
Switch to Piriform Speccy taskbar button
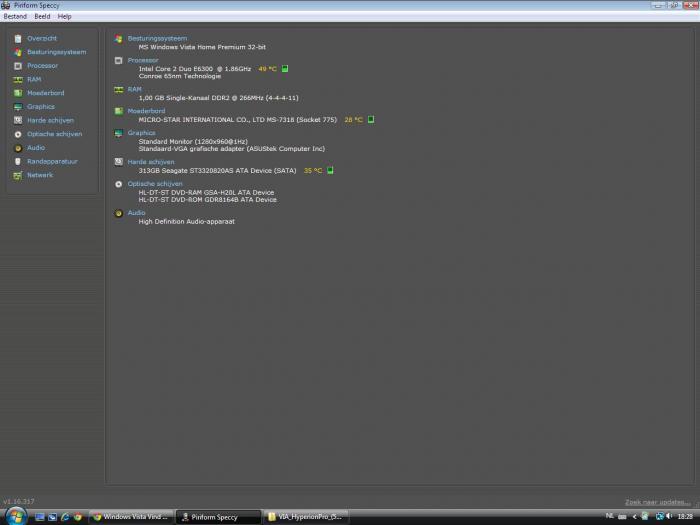tap(218, 517)
